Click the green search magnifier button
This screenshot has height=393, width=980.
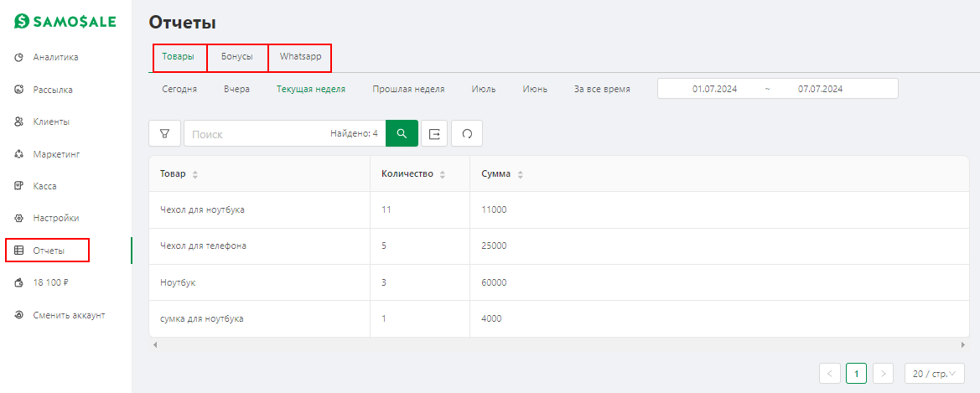(402, 134)
